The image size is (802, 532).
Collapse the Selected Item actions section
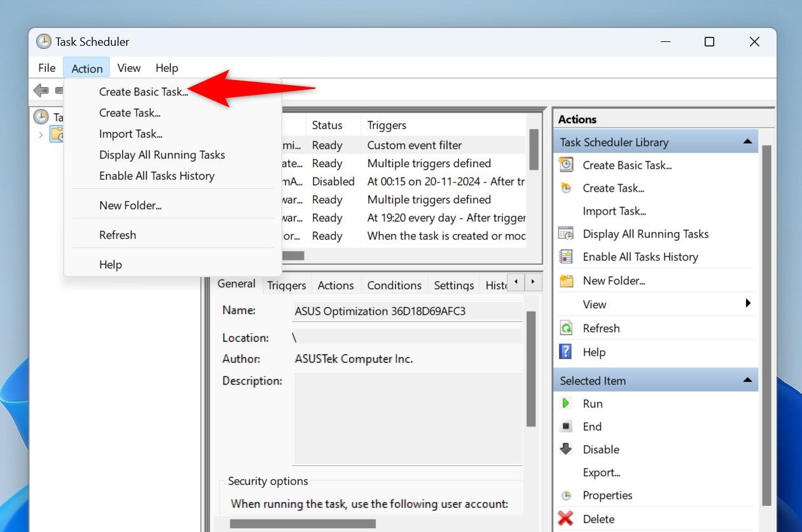click(x=748, y=381)
